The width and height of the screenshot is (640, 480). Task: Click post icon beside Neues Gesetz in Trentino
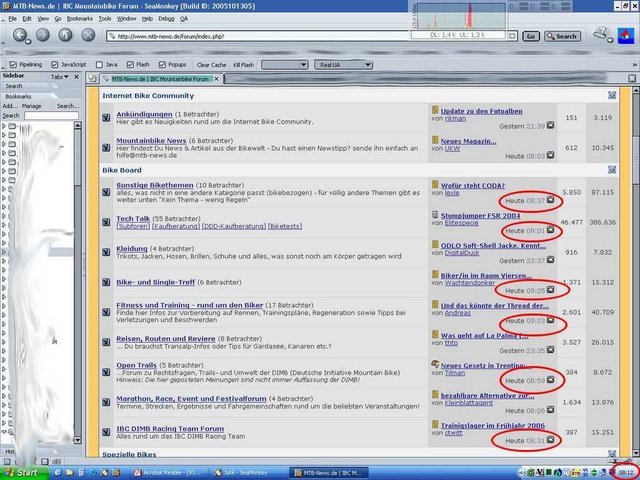435,364
